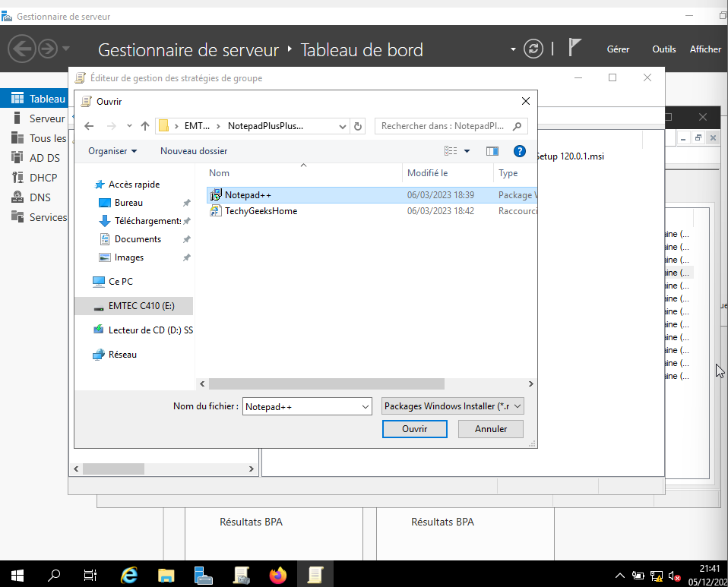This screenshot has height=587, width=728.
Task: Refresh the Server Manager dashboard
Action: (534, 49)
